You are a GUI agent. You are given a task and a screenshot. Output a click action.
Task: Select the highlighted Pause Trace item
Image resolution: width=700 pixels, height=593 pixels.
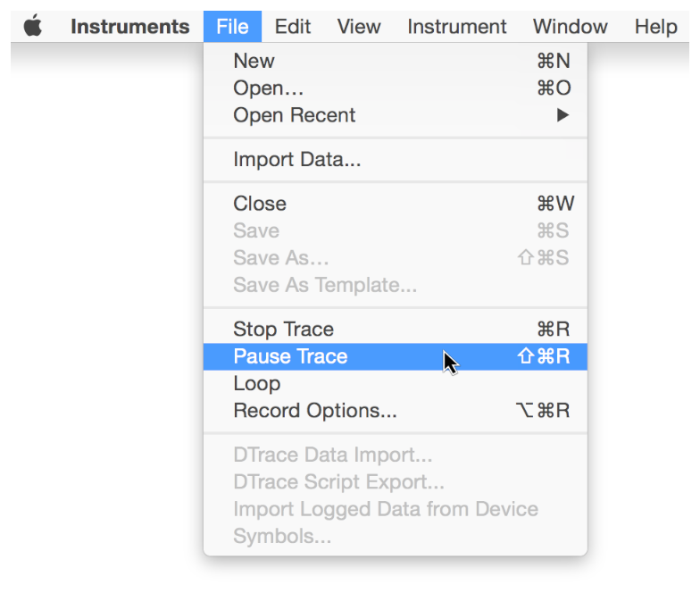pos(290,356)
